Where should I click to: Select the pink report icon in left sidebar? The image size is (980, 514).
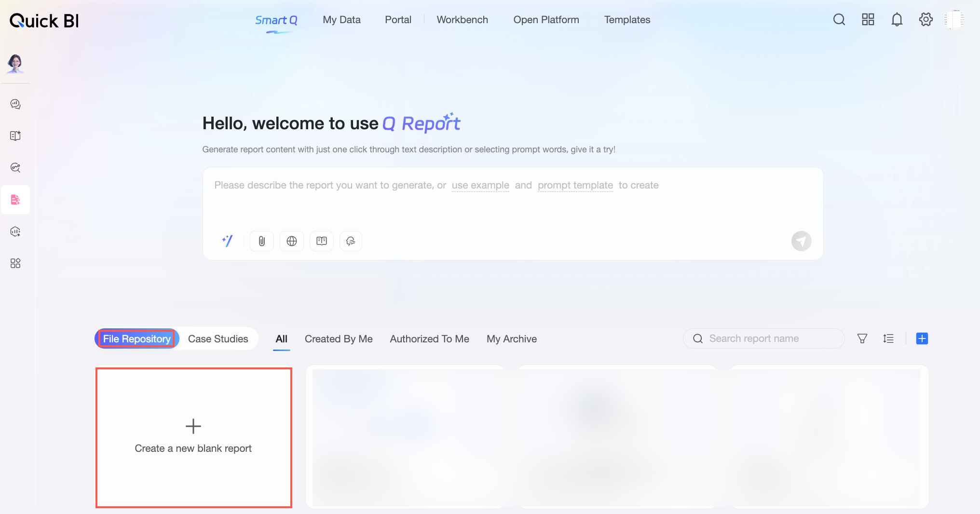(x=15, y=200)
